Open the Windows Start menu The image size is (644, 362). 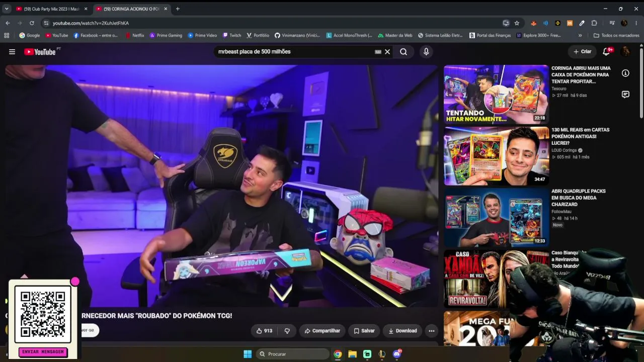tap(248, 354)
